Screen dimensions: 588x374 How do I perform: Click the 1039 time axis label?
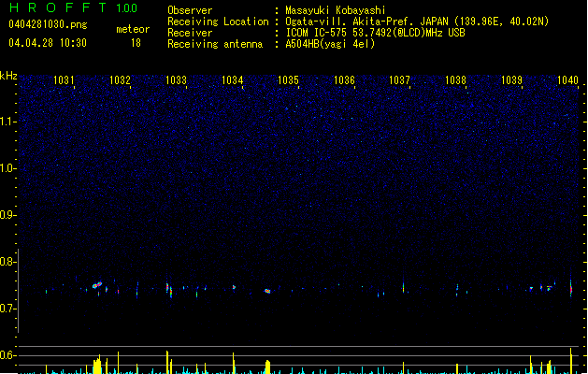511,79
